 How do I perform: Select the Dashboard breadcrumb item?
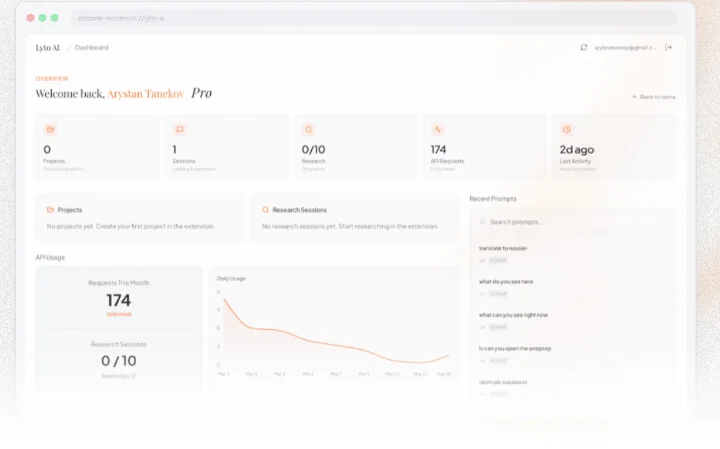[x=92, y=47]
